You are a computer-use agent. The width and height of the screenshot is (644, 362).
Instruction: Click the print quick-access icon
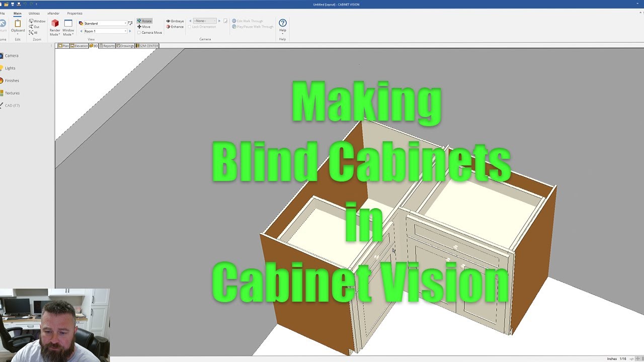19,4
